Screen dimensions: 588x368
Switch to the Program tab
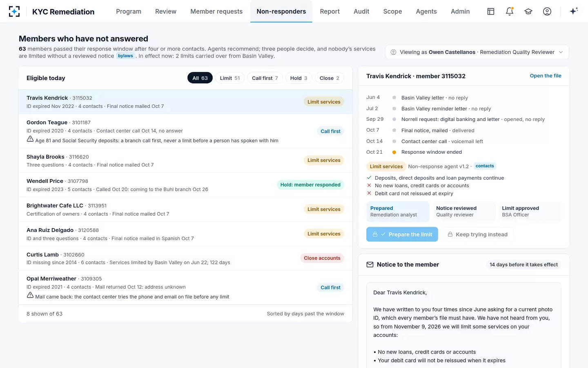pyautogui.click(x=129, y=11)
